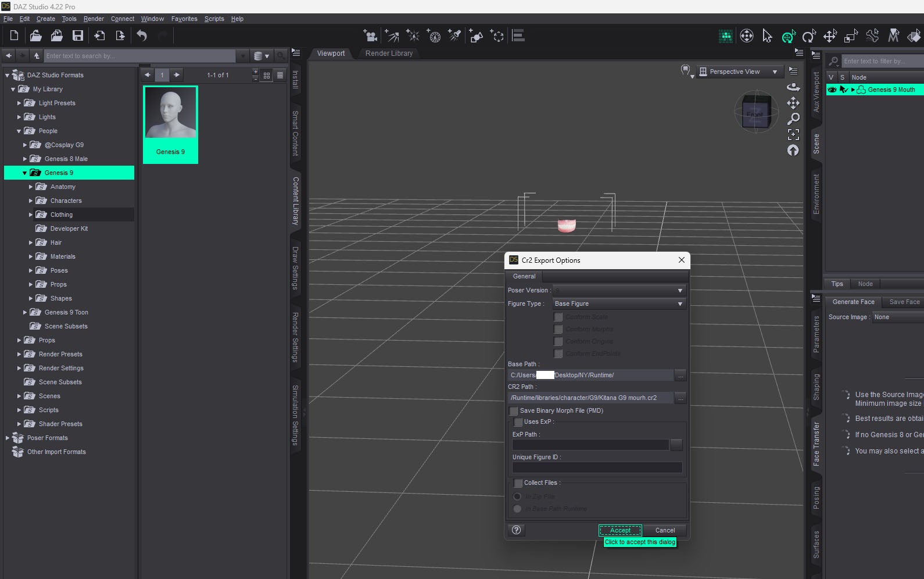
Task: Expand the Genesis 8 Male folder
Action: click(24, 159)
